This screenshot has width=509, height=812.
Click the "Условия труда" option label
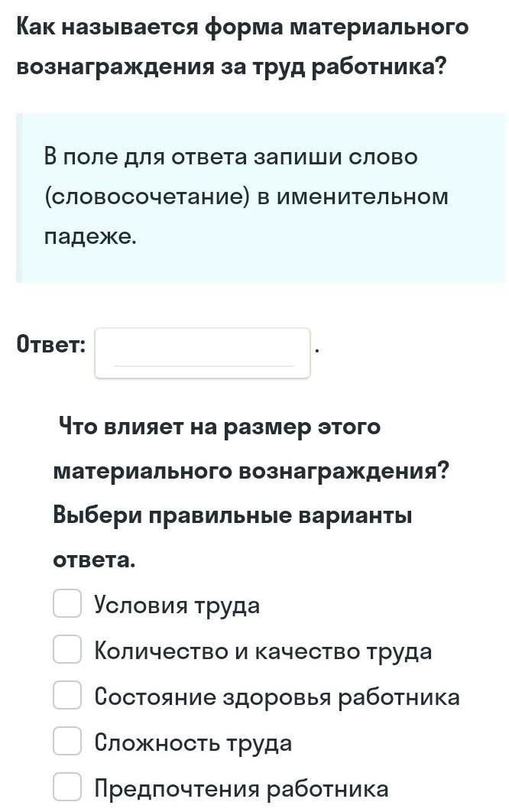pos(177,606)
